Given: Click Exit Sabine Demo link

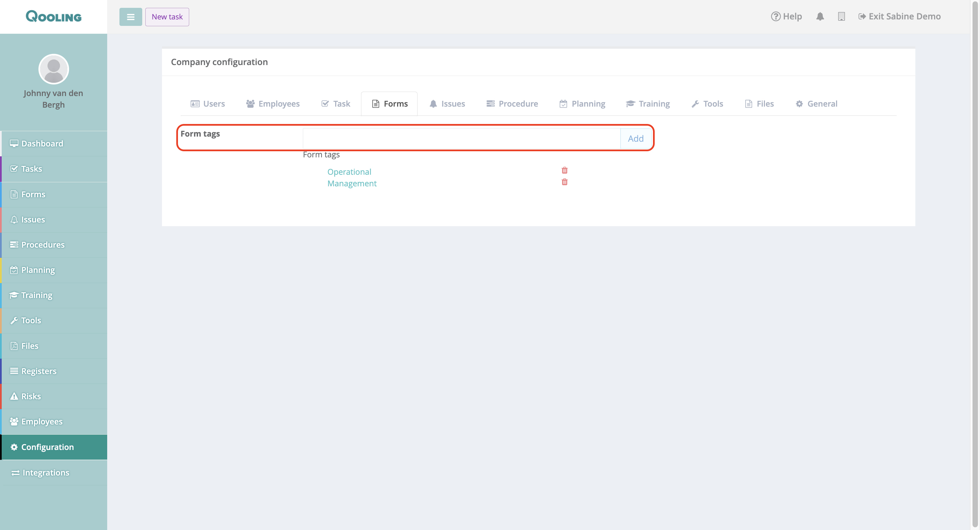Looking at the screenshot, I should (899, 16).
